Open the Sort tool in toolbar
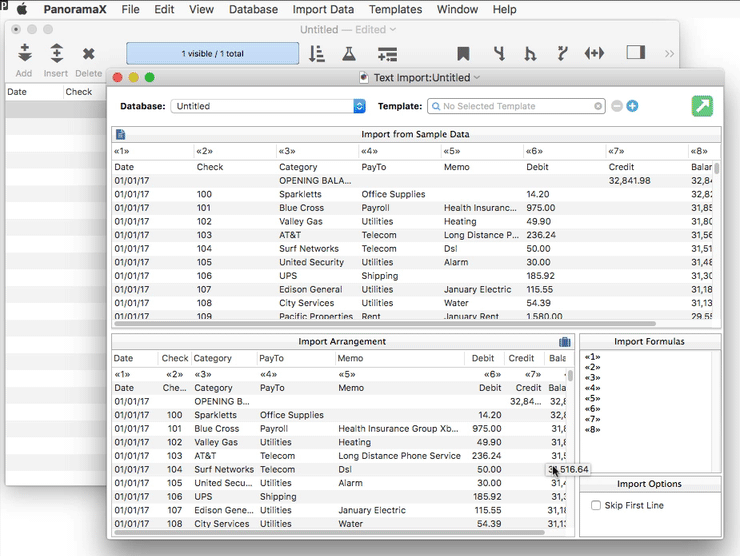This screenshot has height=556, width=740. click(317, 54)
